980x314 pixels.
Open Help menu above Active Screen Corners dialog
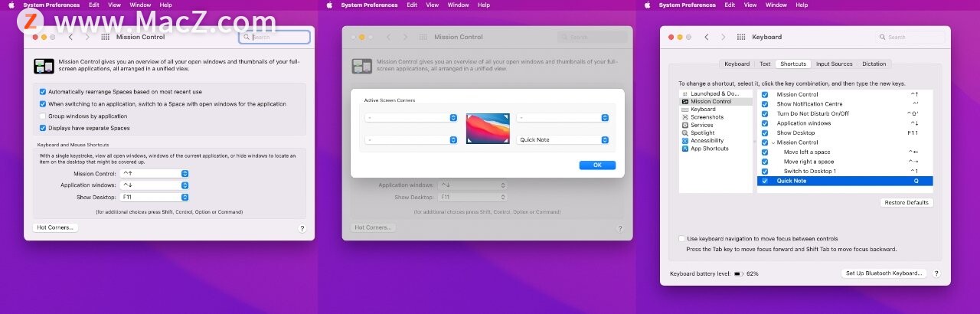pyautogui.click(x=484, y=5)
